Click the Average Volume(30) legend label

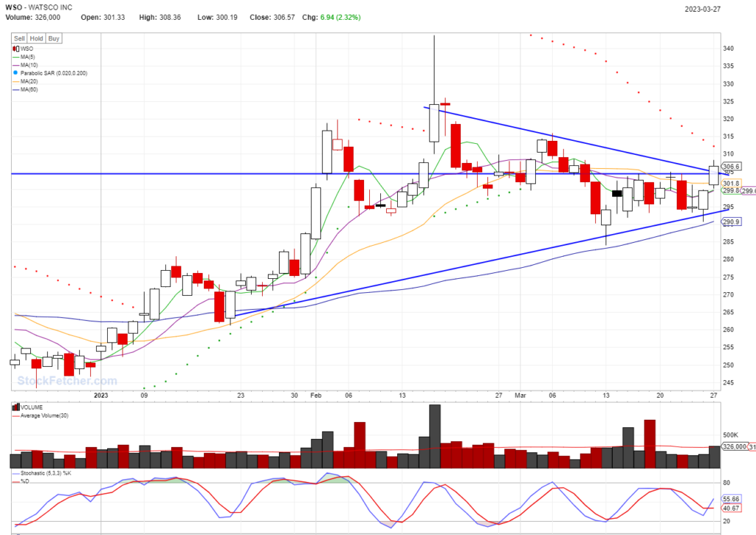point(44,415)
